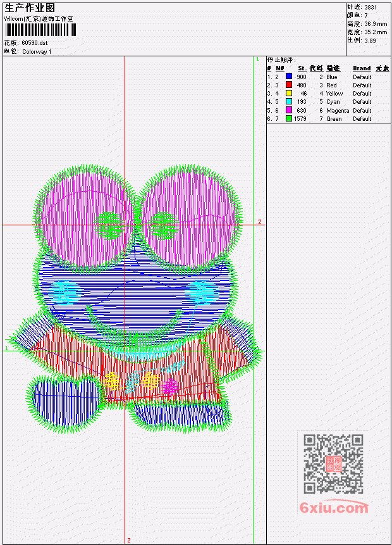Click 'Default' brand in the Green row
This screenshot has width=392, height=545.
coord(362,119)
